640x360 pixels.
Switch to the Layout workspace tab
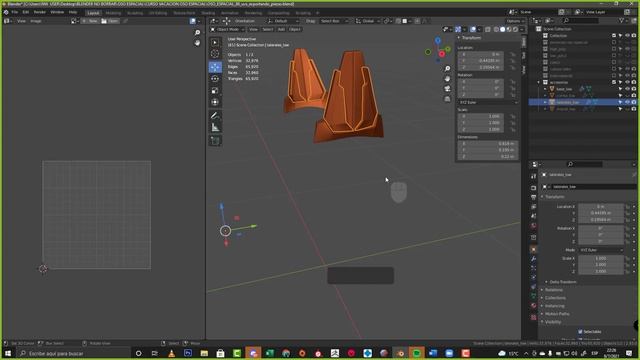pos(93,13)
